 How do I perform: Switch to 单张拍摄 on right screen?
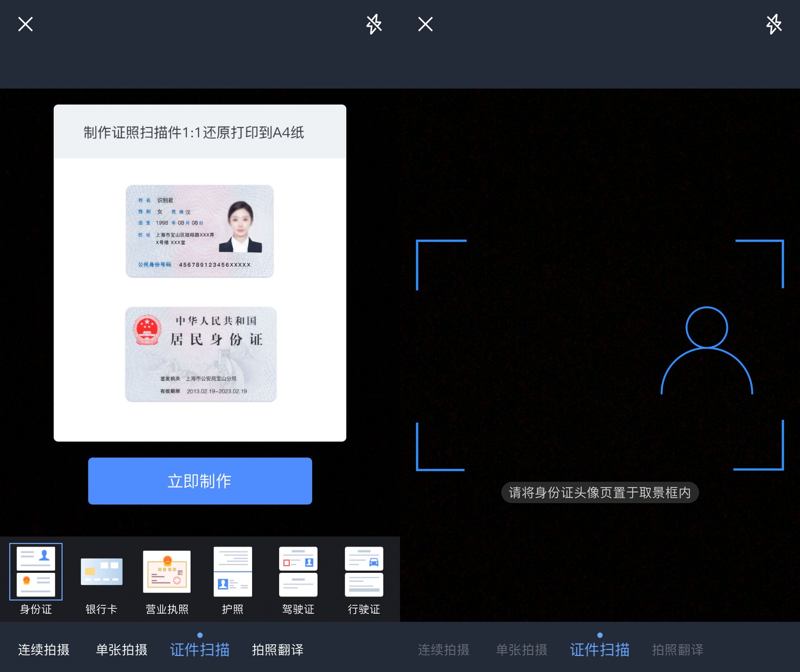pos(522,650)
